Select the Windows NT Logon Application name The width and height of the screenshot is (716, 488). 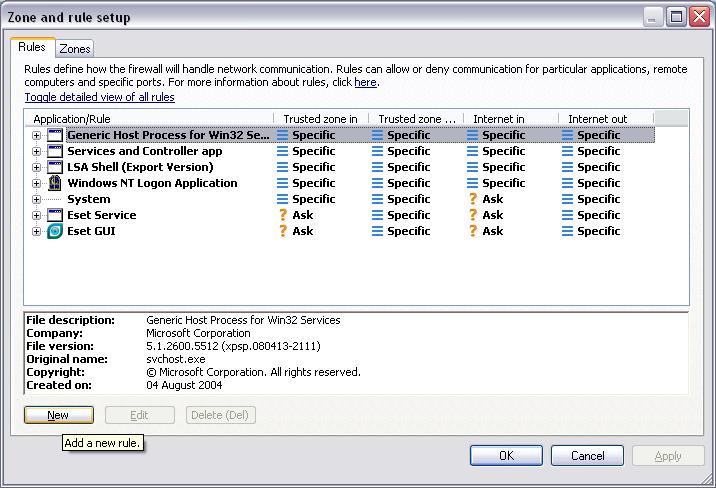coord(153,183)
